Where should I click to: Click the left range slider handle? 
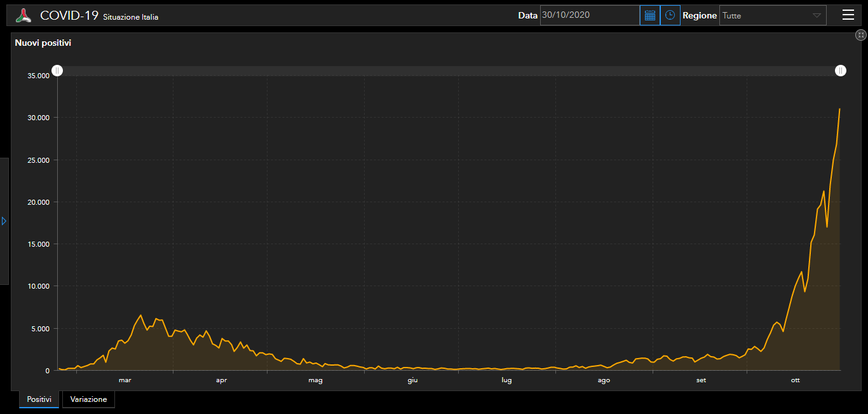[x=57, y=71]
